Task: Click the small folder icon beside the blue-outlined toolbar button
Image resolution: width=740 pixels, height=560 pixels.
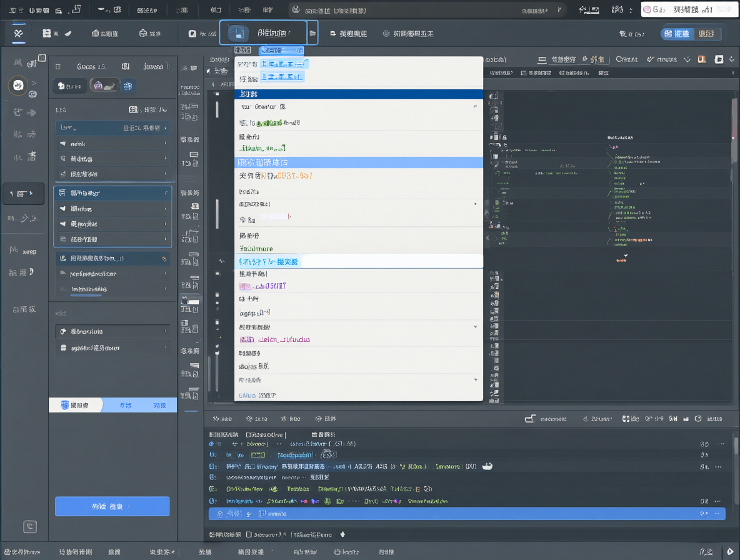Action: coord(312,33)
